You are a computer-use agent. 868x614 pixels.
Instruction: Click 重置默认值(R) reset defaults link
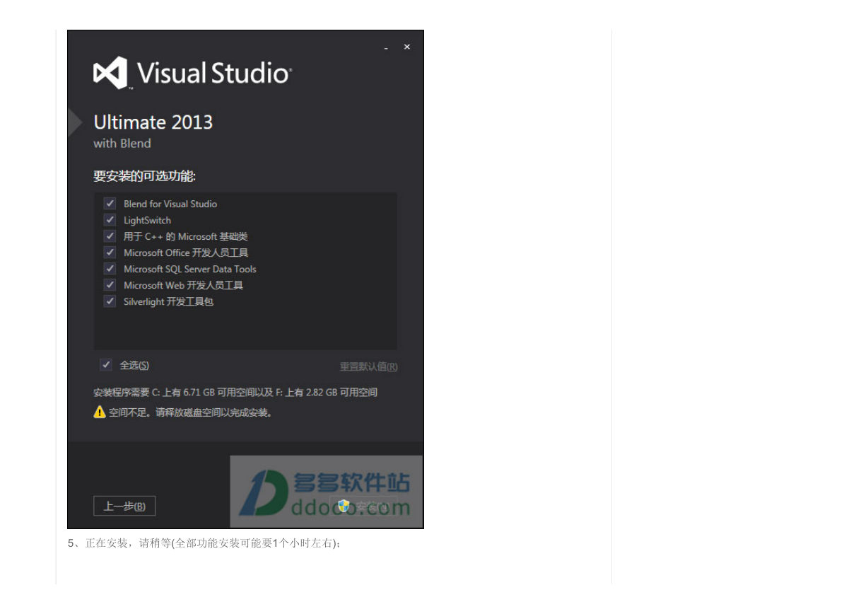[368, 366]
